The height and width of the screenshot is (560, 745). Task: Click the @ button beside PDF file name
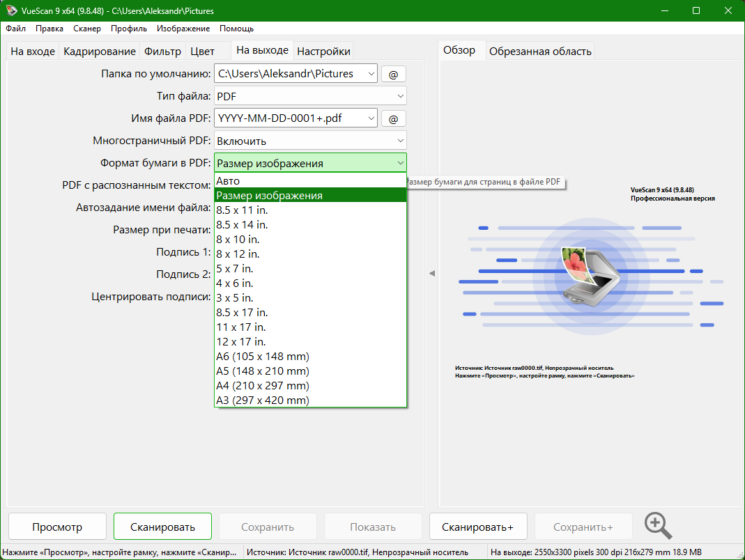coord(393,118)
